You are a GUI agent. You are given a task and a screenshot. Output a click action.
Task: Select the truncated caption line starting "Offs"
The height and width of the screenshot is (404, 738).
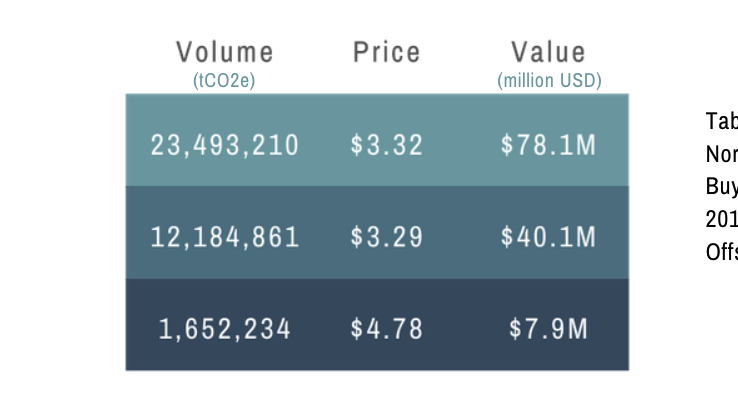[x=721, y=251]
